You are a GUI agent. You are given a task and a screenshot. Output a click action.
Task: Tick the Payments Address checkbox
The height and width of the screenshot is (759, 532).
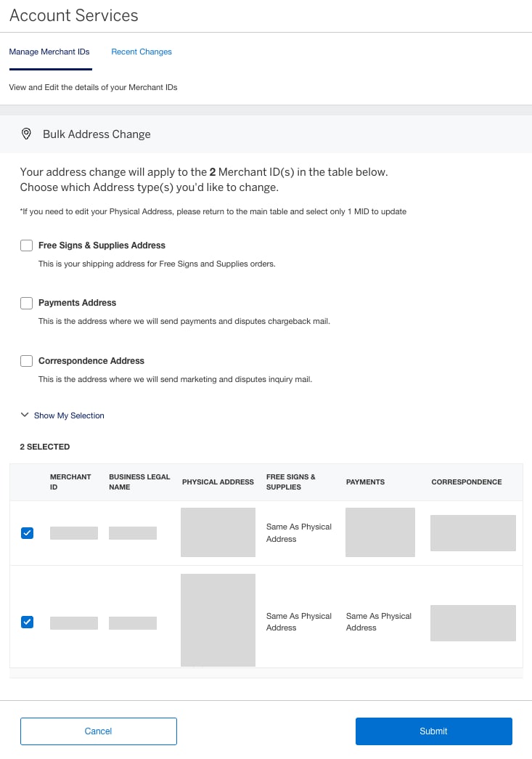click(x=27, y=303)
